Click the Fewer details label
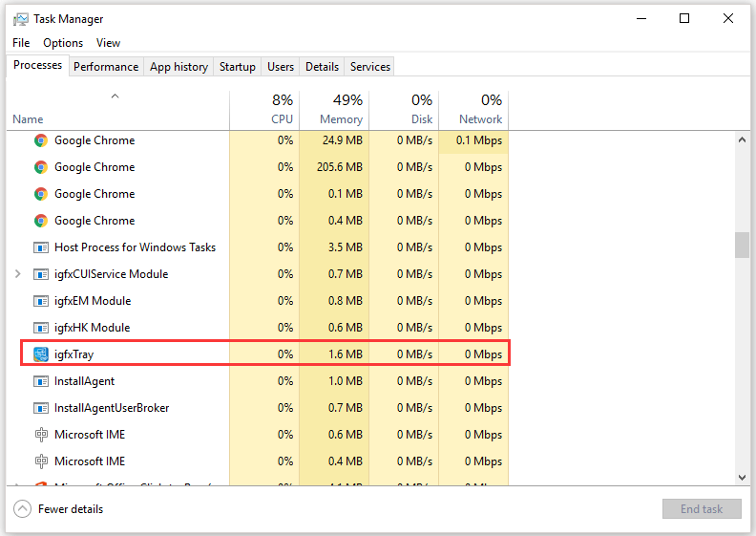Viewport: 756px width, 536px height. click(71, 509)
